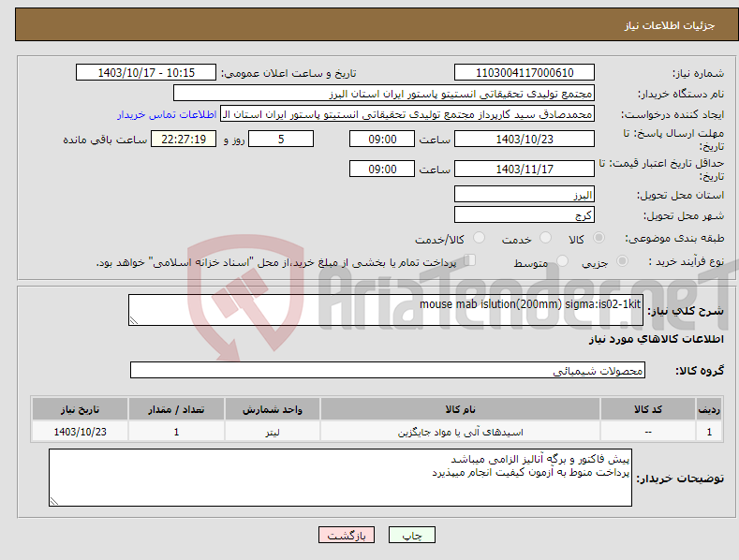Click the نام کالا column header
This screenshot has height=560, width=739.
(460, 409)
